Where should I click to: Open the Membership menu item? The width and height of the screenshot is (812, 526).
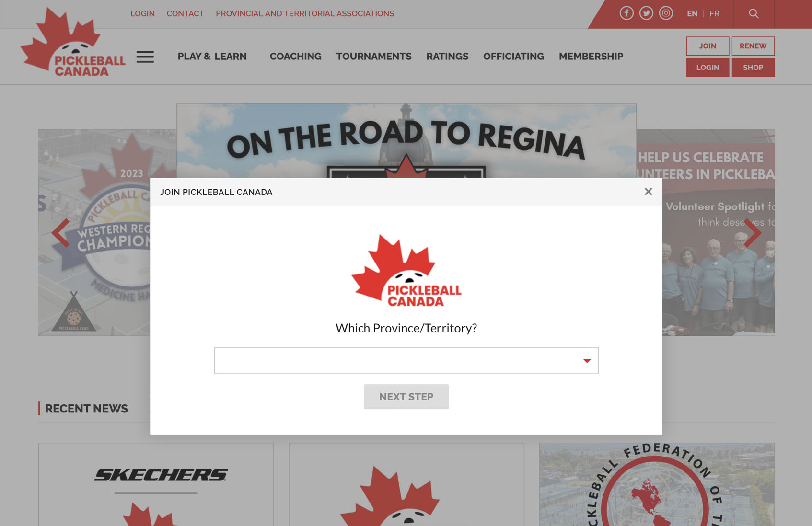click(591, 57)
